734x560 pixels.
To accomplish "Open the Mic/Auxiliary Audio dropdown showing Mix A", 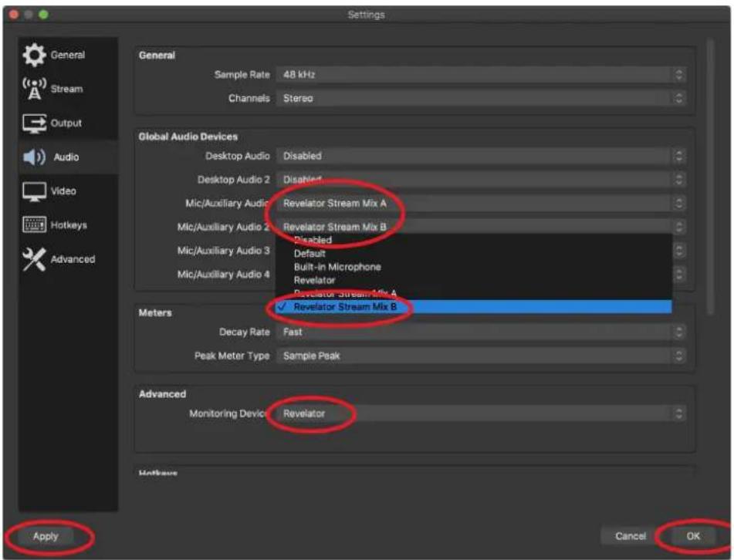I will point(481,204).
